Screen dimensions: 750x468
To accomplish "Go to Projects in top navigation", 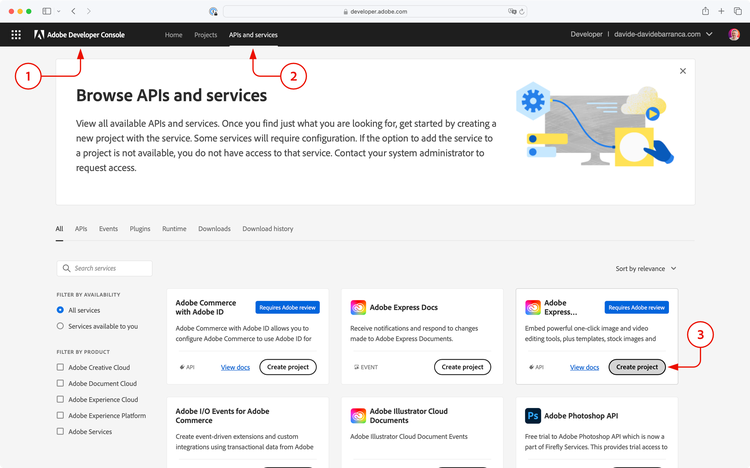I will (206, 35).
